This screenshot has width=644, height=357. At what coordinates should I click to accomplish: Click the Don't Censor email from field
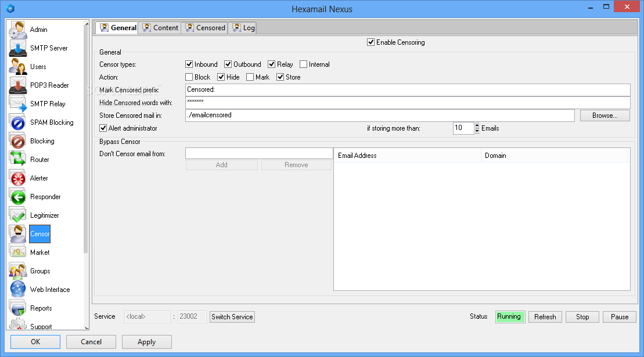point(259,153)
